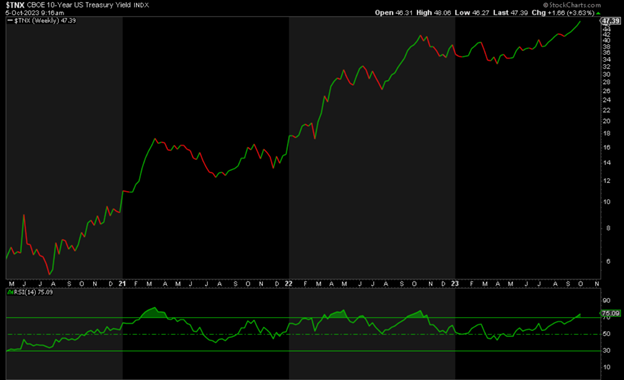Click the INDX label after the title
Image resolution: width=624 pixels, height=380 pixels.
click(141, 6)
